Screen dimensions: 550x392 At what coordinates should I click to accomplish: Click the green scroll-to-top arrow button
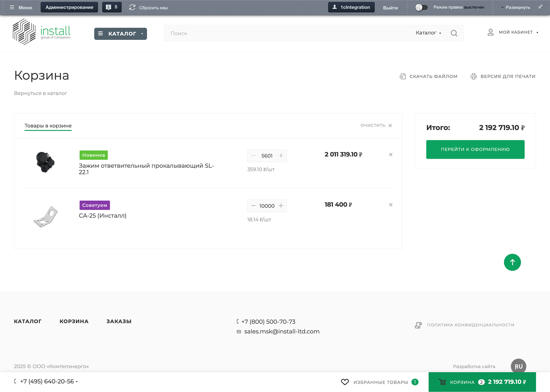point(512,262)
